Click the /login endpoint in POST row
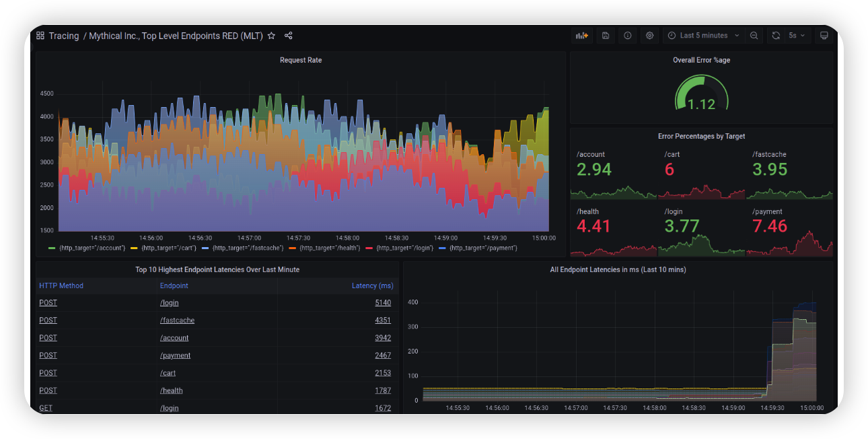Screen dimensions: 868x439 pos(170,303)
